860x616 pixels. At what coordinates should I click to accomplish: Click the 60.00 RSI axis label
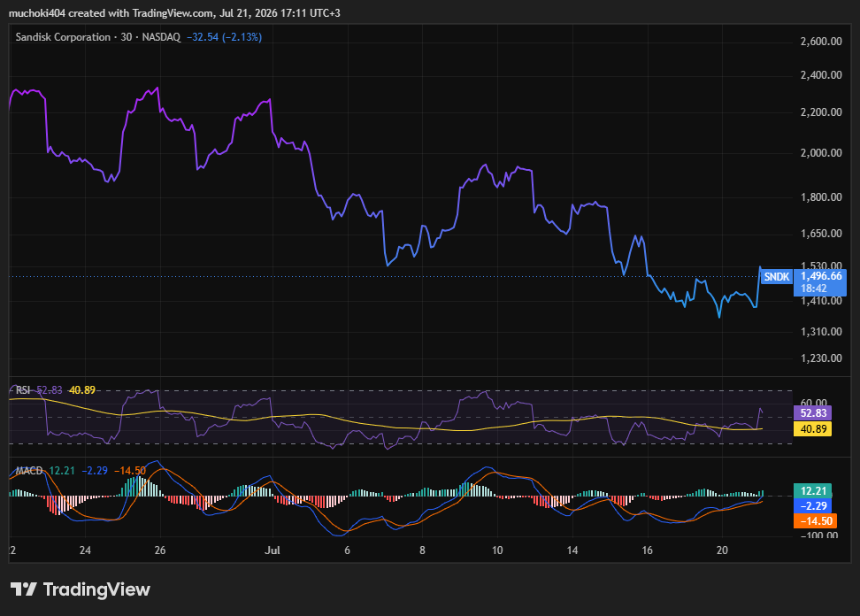[814, 403]
